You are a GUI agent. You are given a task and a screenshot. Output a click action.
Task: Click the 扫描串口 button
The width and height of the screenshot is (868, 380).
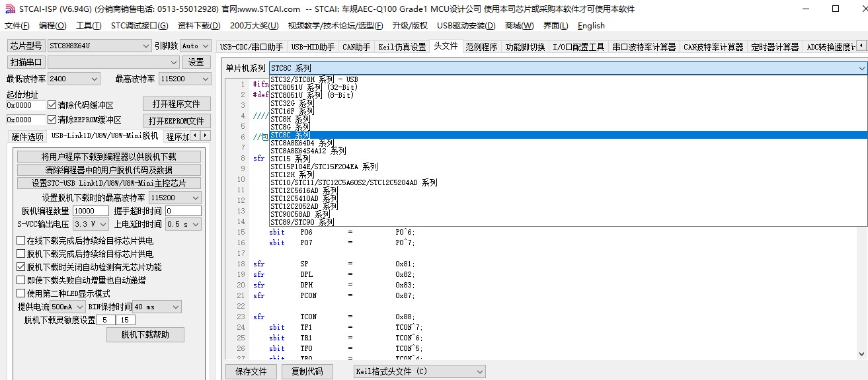coord(26,62)
